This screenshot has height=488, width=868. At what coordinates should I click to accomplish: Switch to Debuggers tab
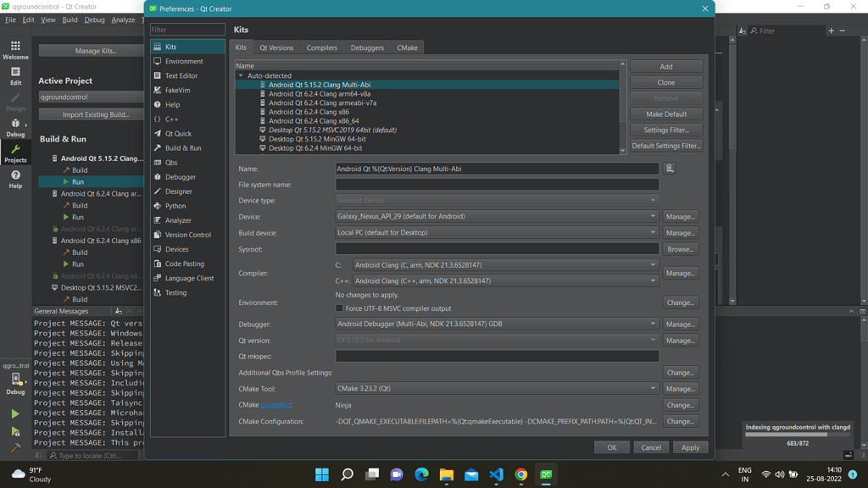point(367,47)
